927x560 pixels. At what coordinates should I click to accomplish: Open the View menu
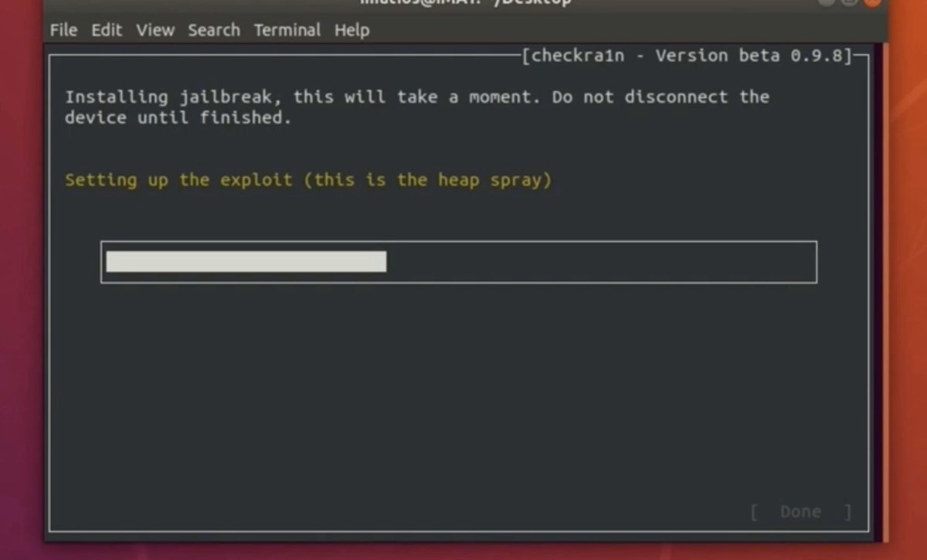pyautogui.click(x=155, y=30)
